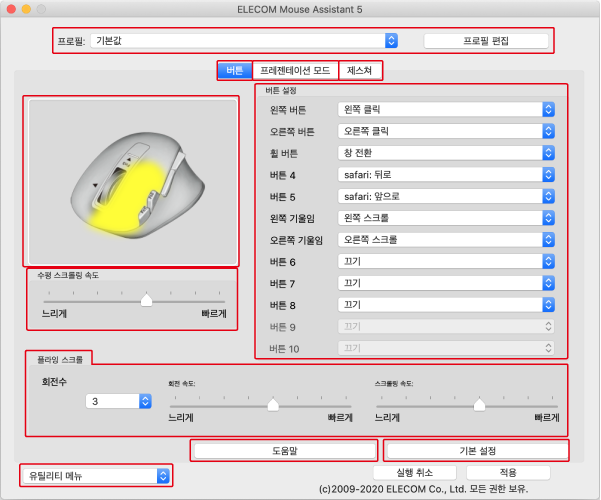
Task: Click the 실행 취소 button
Action: (415, 472)
